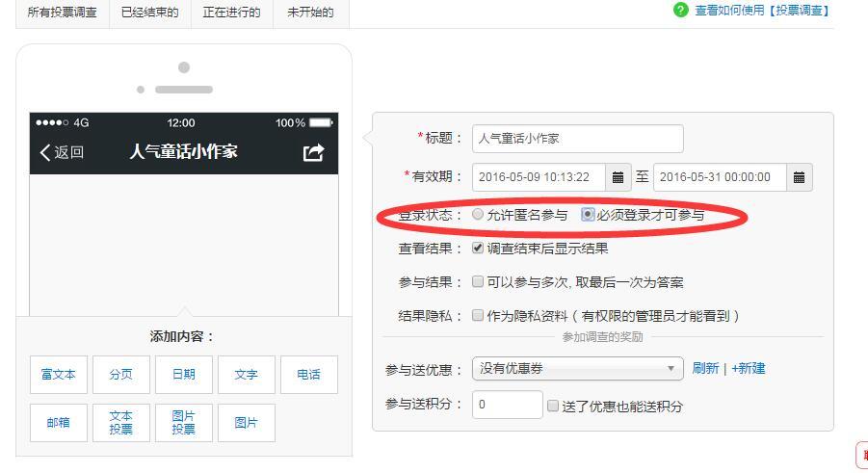Click the 刷新 refresh link
The height and width of the screenshot is (473, 868).
[x=705, y=368]
